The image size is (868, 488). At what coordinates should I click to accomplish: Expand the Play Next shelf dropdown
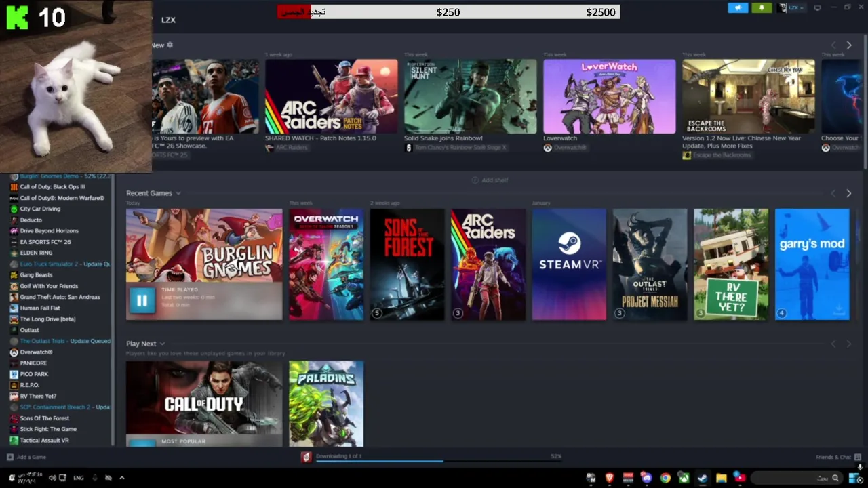[162, 344]
